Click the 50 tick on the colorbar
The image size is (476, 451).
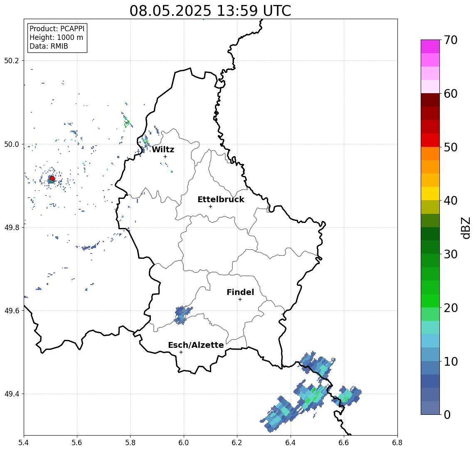[x=450, y=147]
